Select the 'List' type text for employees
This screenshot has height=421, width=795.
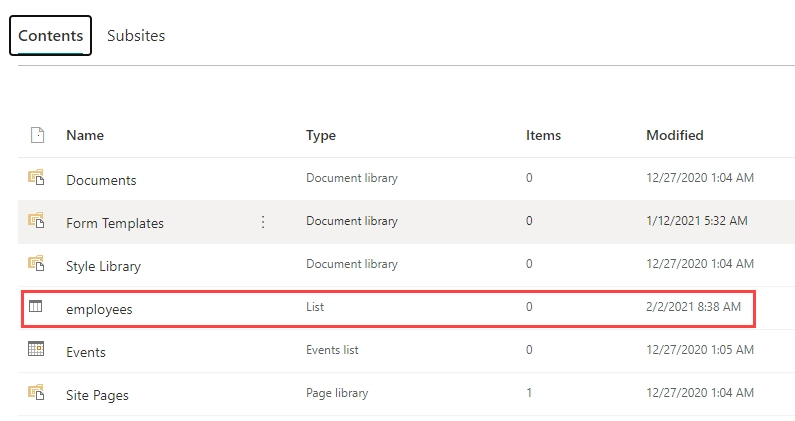[315, 307]
